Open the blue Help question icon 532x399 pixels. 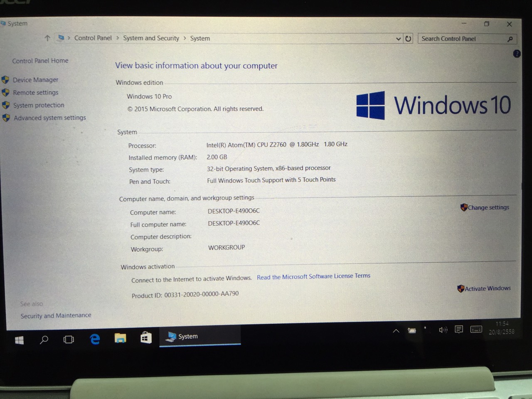(517, 54)
